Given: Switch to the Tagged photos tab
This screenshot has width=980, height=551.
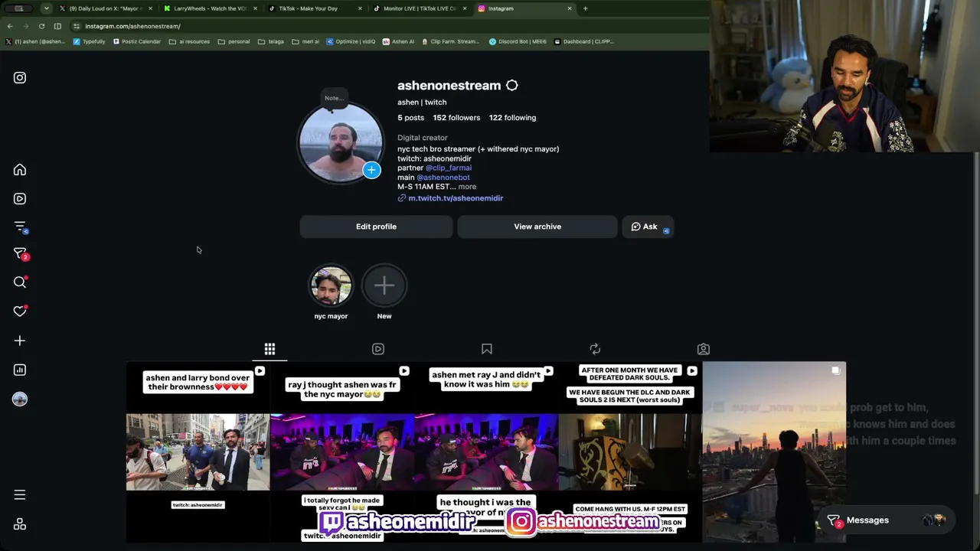Looking at the screenshot, I should pos(704,349).
